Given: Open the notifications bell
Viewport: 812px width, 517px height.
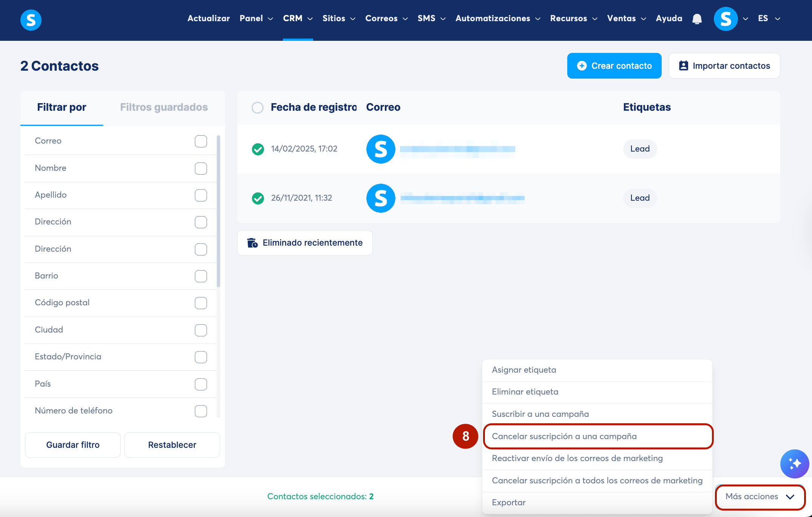Looking at the screenshot, I should [x=697, y=19].
